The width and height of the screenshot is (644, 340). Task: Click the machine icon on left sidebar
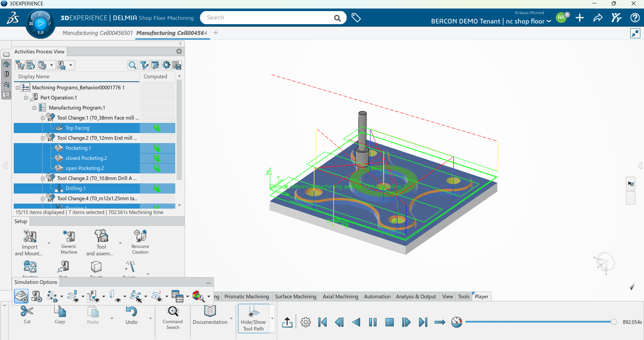tap(6, 74)
